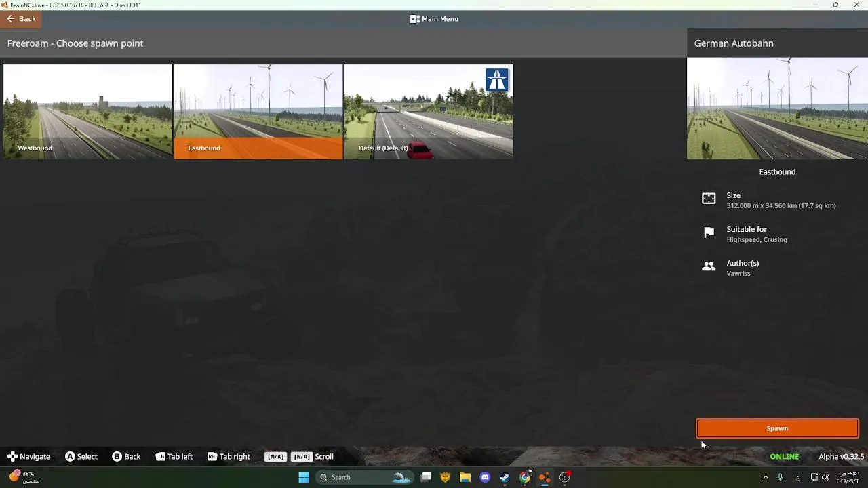Click the A button Select hint
This screenshot has height=488, width=868.
(81, 457)
